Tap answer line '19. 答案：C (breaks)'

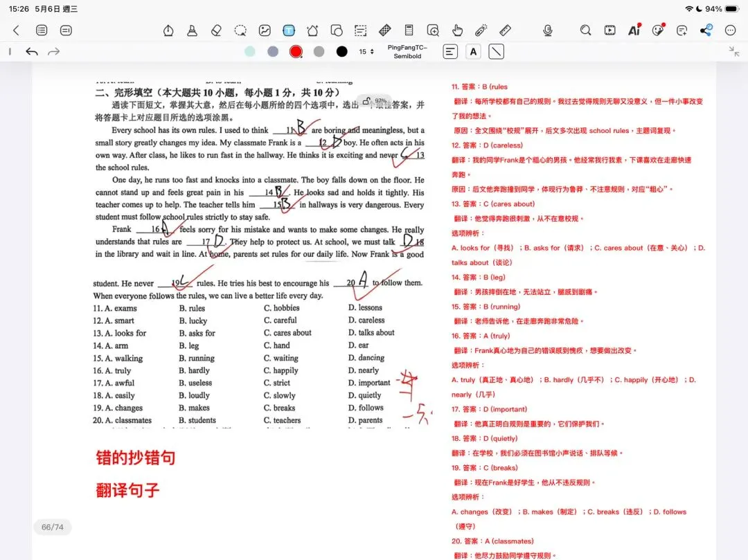[484, 468]
